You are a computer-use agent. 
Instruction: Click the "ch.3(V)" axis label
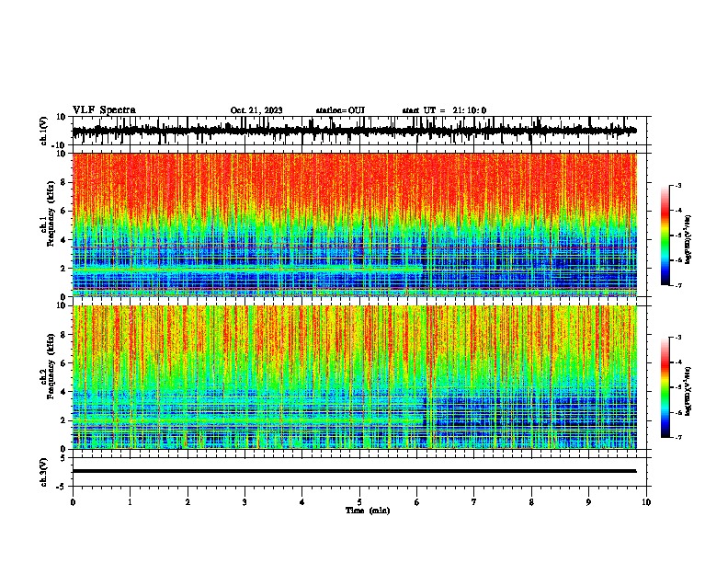[x=44, y=473]
